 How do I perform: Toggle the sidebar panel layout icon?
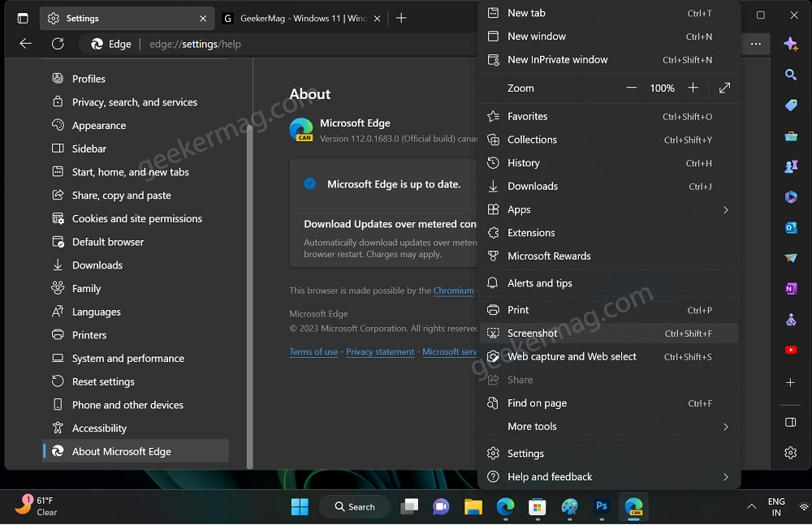pos(790,423)
